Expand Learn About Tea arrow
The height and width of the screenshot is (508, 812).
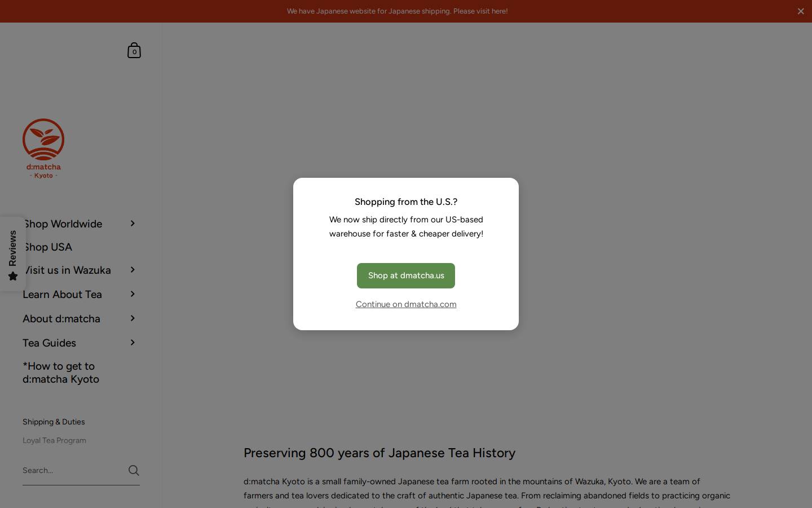pyautogui.click(x=133, y=294)
